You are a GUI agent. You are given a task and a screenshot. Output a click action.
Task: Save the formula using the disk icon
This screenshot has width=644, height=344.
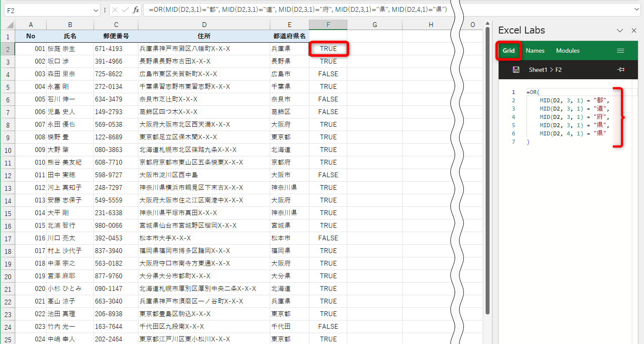[x=516, y=69]
